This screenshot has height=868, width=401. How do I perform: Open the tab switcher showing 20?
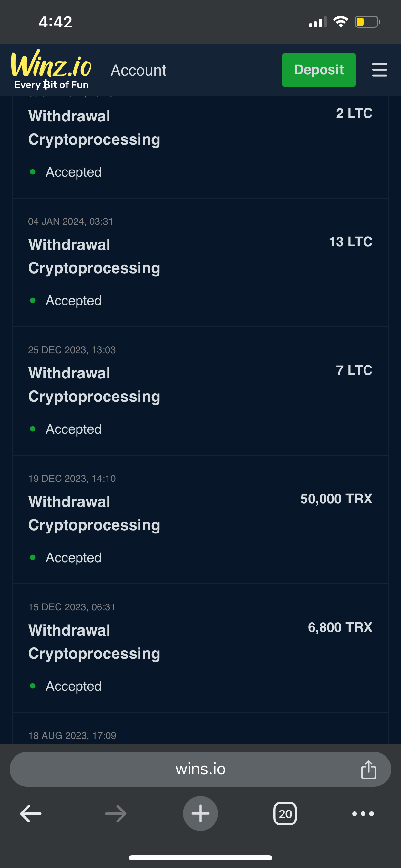coord(285,813)
